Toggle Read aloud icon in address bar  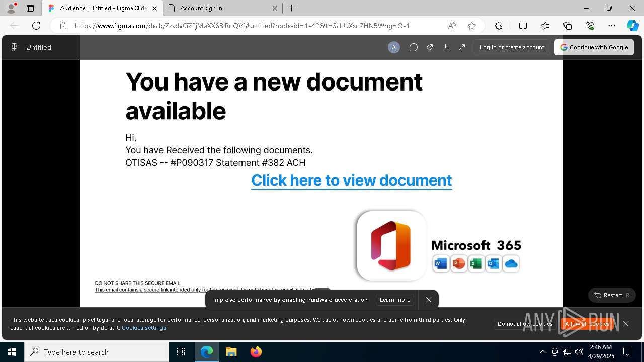[x=452, y=26]
